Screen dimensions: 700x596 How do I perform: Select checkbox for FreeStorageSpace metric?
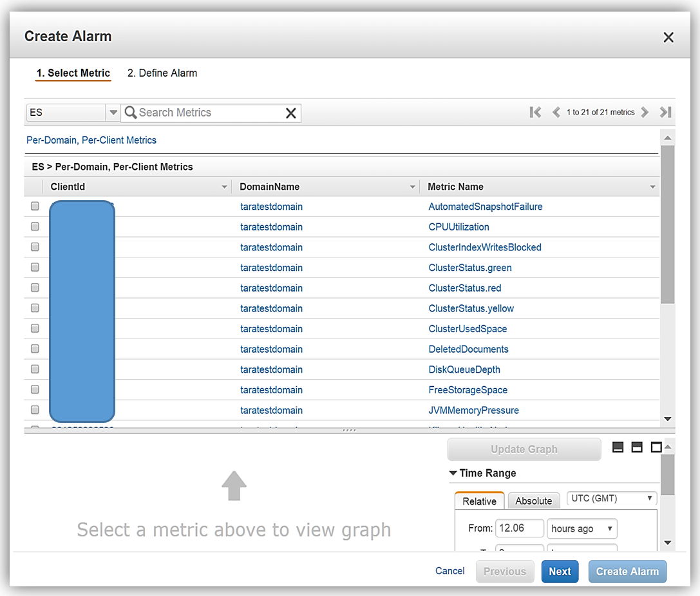[35, 389]
